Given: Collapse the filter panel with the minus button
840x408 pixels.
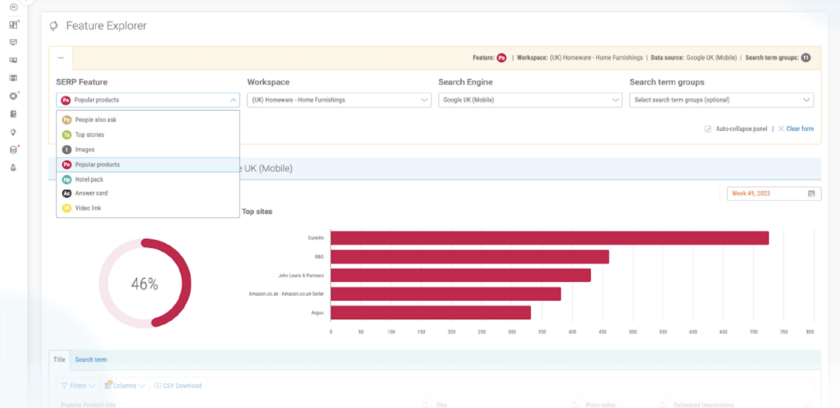Looking at the screenshot, I should (x=61, y=58).
